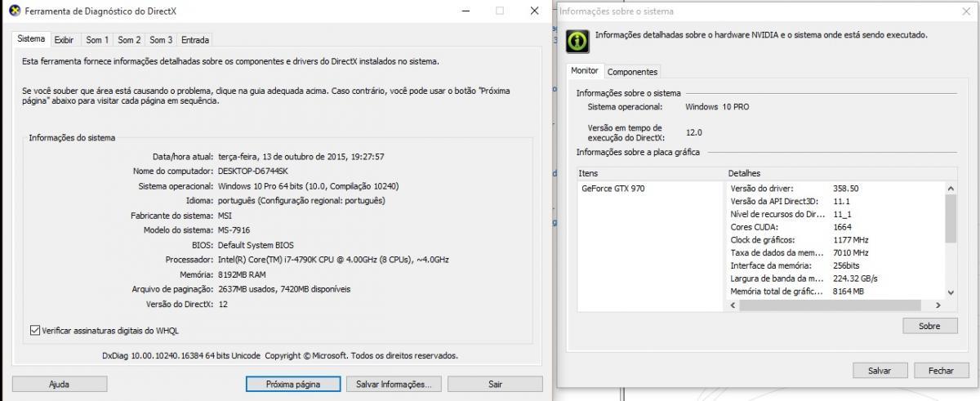Select the Sistema tab
This screenshot has width=980, height=401.
click(x=31, y=39)
